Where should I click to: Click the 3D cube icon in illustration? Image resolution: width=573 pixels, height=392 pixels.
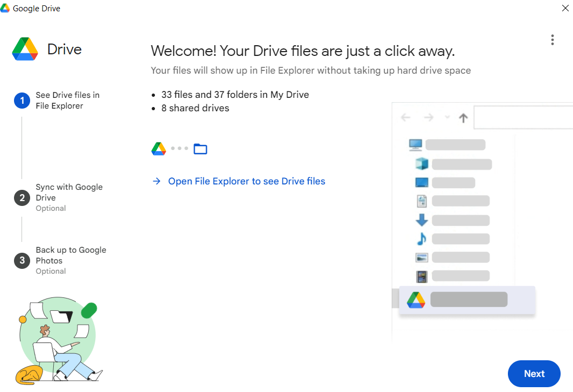coord(422,163)
